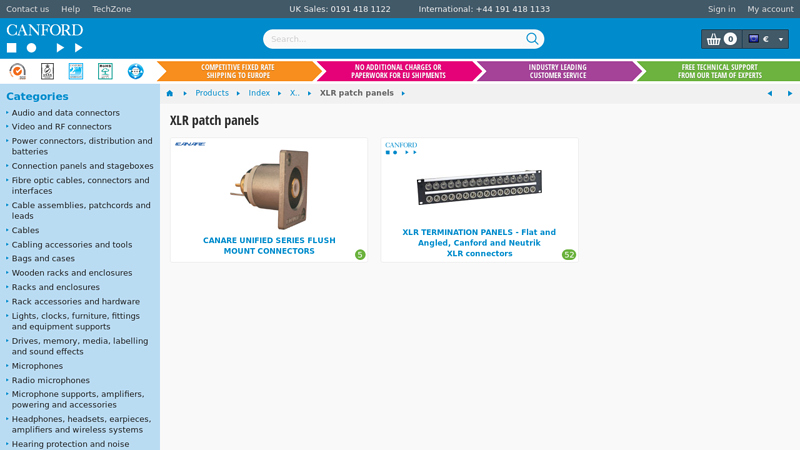The image size is (800, 450).
Task: Open Radio microphones category
Action: tap(51, 380)
